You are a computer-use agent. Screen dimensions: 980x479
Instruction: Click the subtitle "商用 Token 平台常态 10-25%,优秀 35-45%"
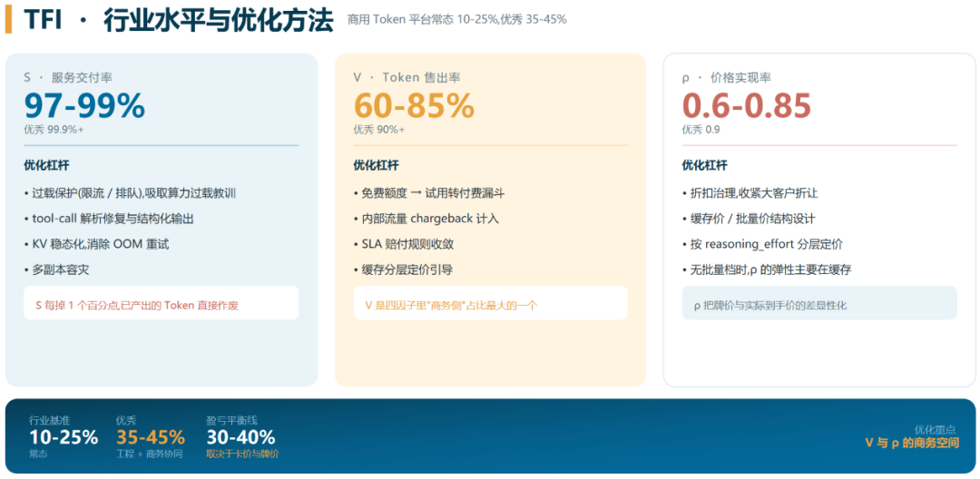(x=456, y=19)
